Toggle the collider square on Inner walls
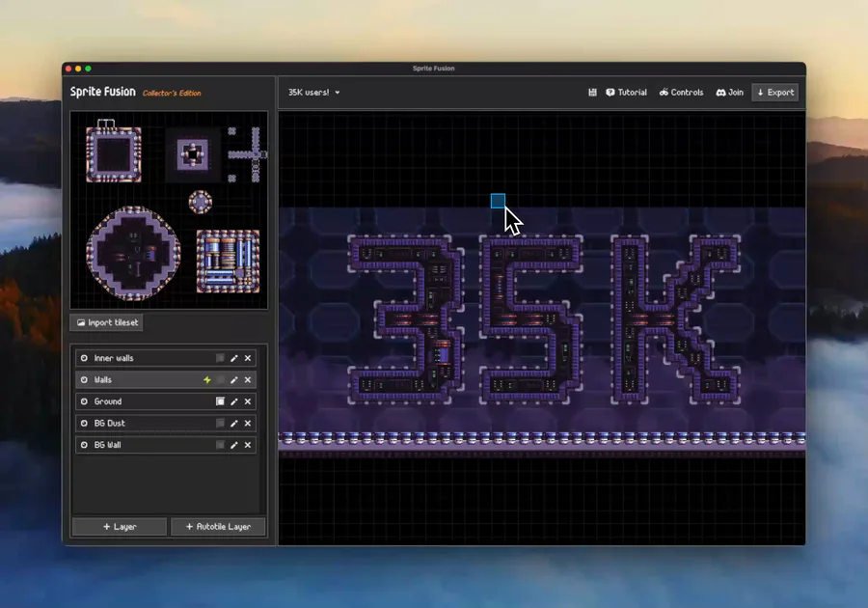This screenshot has width=868, height=608. coord(220,358)
